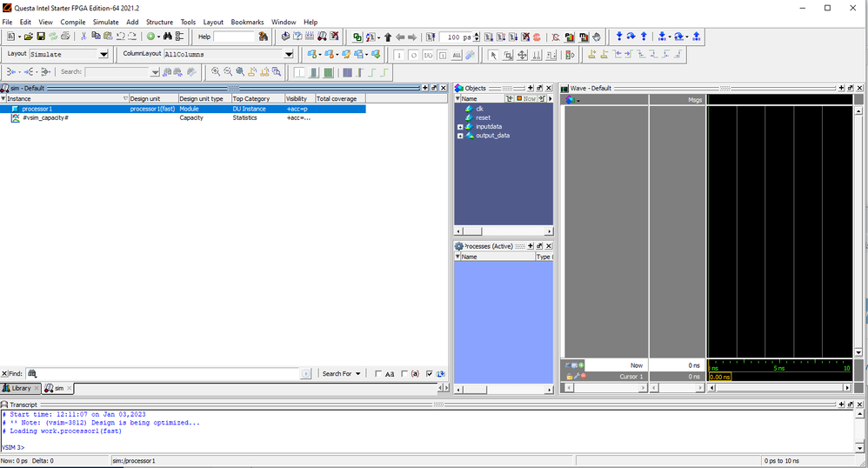The height and width of the screenshot is (468, 868).
Task: Toggle the Aa match case checkbox
Action: click(378, 374)
